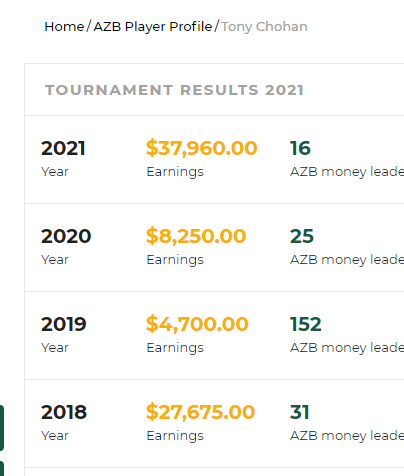Open the 2021 year row
The width and height of the screenshot is (404, 476).
[x=214, y=160]
